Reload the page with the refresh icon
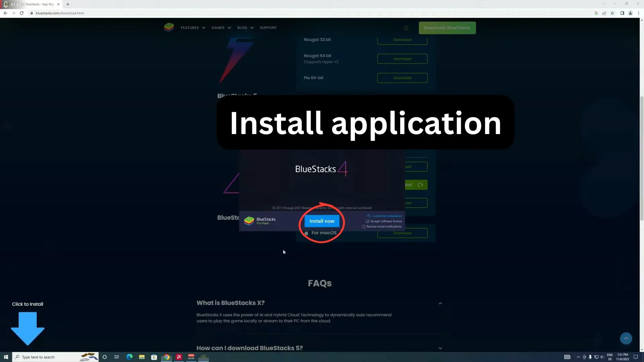The image size is (644, 362). 22,13
